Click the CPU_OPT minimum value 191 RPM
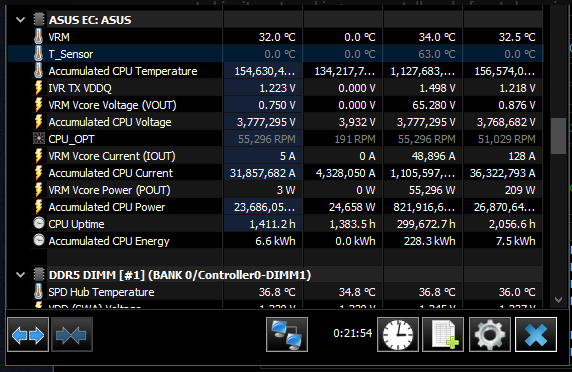Viewport: 572px width, 372px height. click(x=355, y=139)
